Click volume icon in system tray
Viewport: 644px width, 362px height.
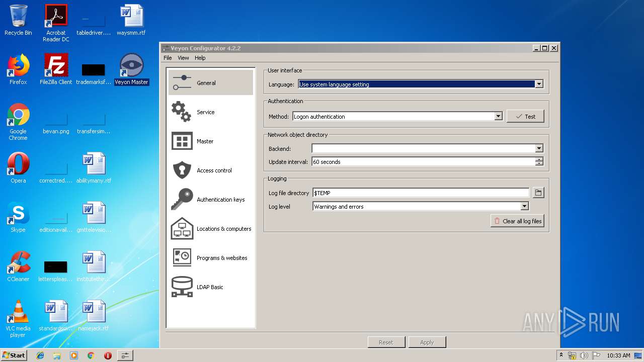pos(584,355)
